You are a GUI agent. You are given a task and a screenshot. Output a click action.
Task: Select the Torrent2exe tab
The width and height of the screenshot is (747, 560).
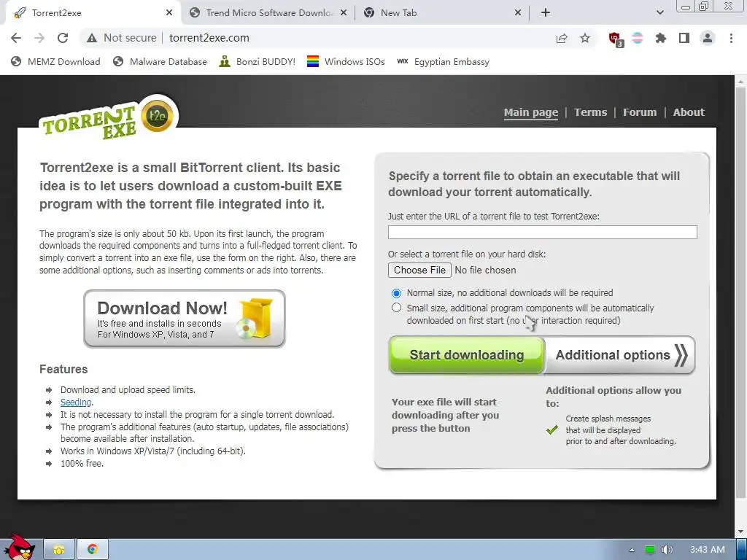click(x=90, y=13)
